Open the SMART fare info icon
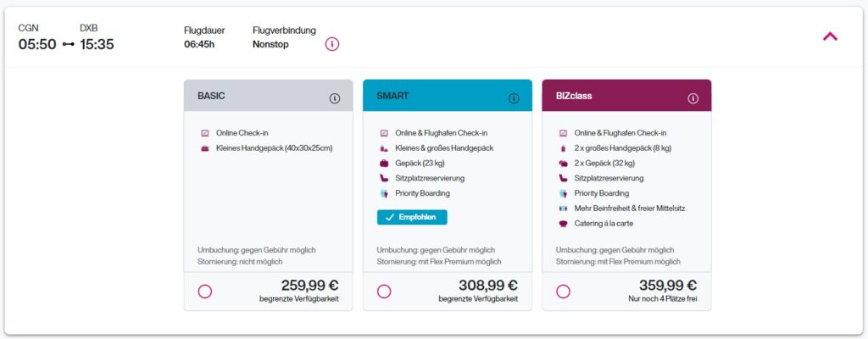868x339 pixels. click(x=514, y=98)
